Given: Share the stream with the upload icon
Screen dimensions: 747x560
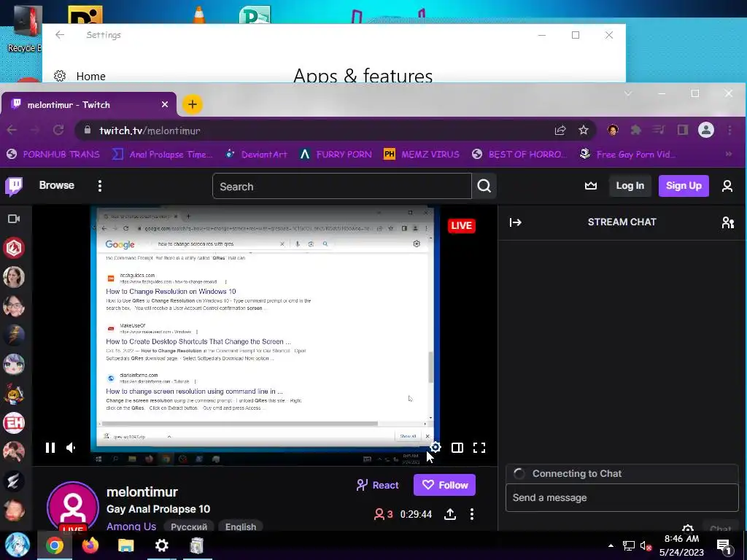Looking at the screenshot, I should pyautogui.click(x=449, y=514).
